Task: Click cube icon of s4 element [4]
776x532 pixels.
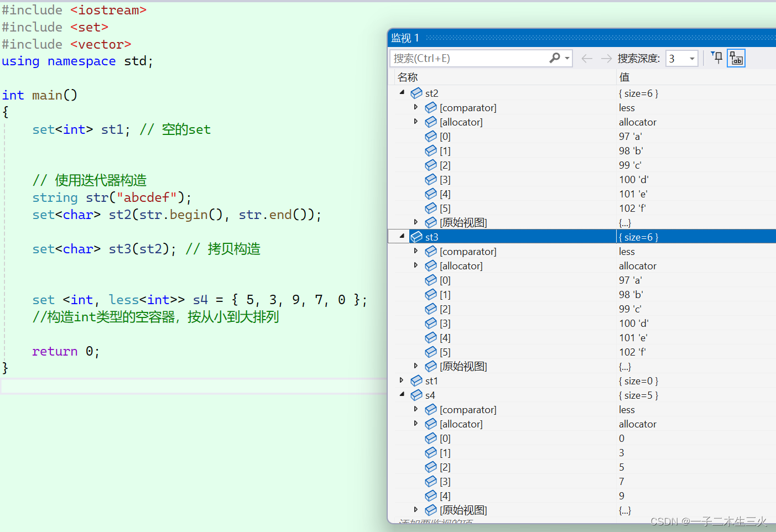Action: (431, 496)
